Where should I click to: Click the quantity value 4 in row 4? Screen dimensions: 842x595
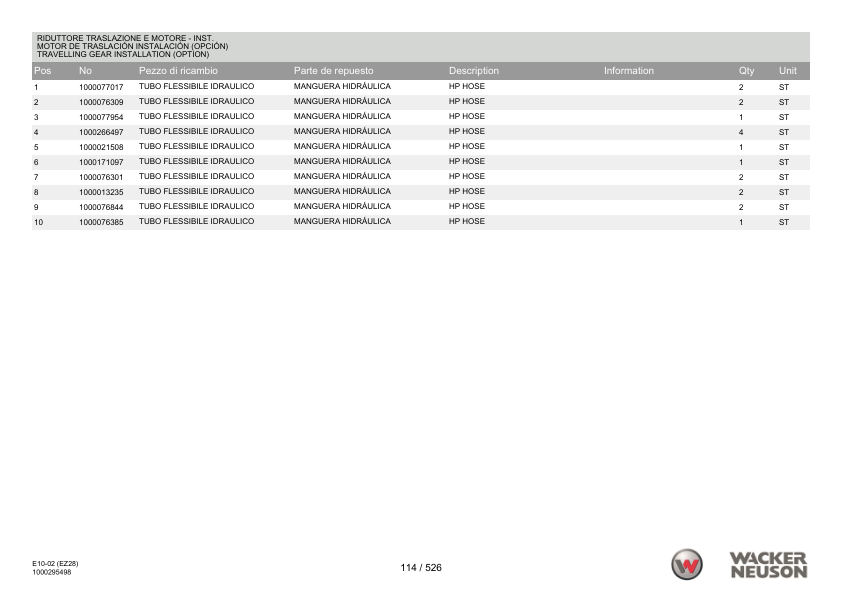coord(741,132)
